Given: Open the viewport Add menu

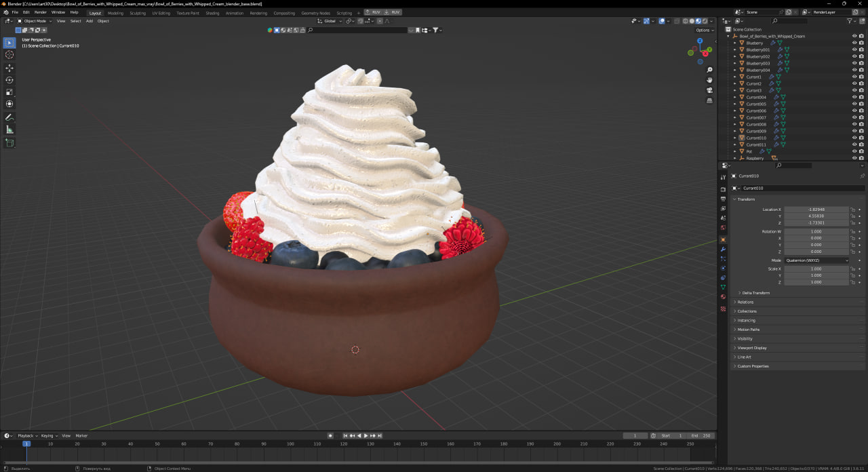Looking at the screenshot, I should coord(89,21).
